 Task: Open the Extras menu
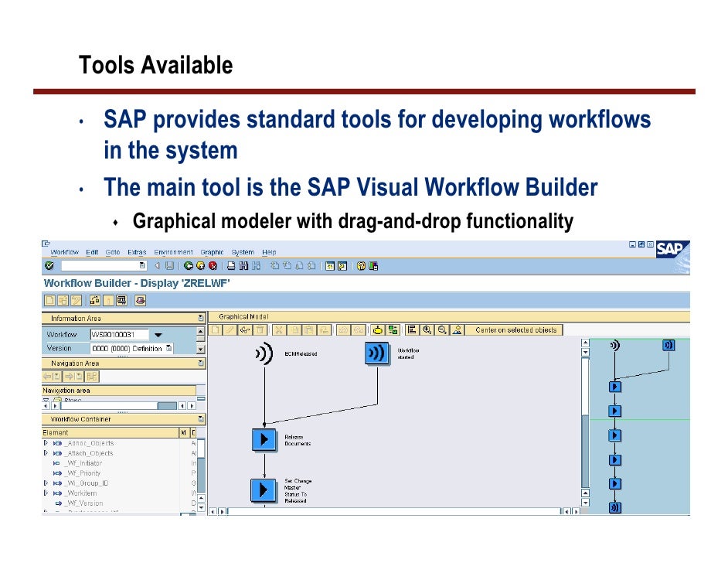137,252
